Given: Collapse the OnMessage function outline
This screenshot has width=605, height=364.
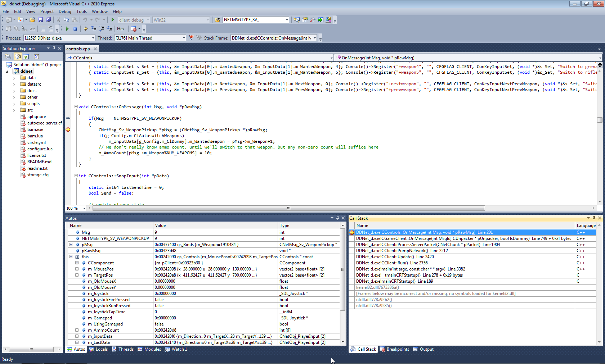Looking at the screenshot, I should click(x=76, y=107).
